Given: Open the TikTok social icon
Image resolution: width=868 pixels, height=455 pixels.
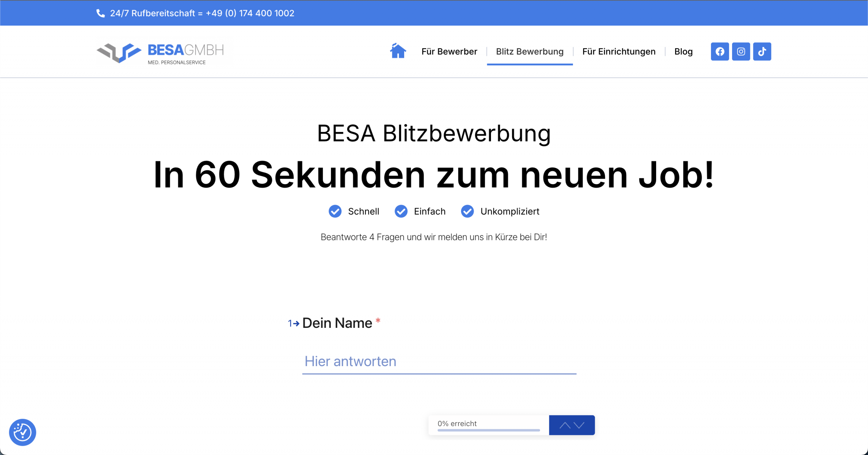Looking at the screenshot, I should (762, 52).
